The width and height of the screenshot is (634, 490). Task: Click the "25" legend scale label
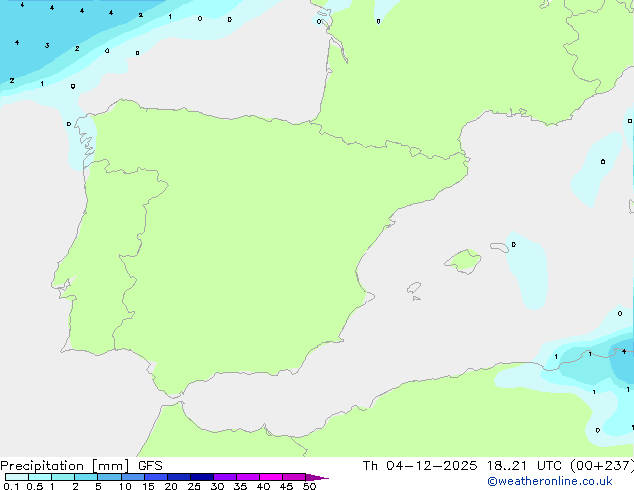(x=194, y=486)
